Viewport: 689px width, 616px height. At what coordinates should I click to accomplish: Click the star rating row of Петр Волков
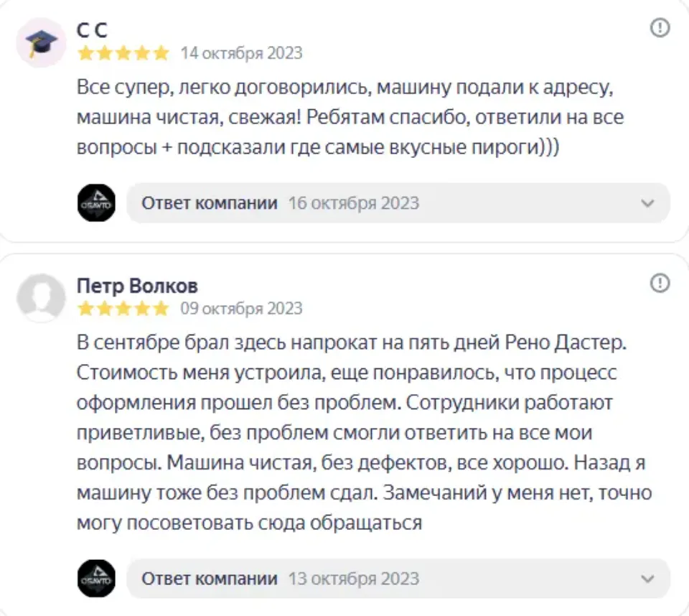(123, 309)
